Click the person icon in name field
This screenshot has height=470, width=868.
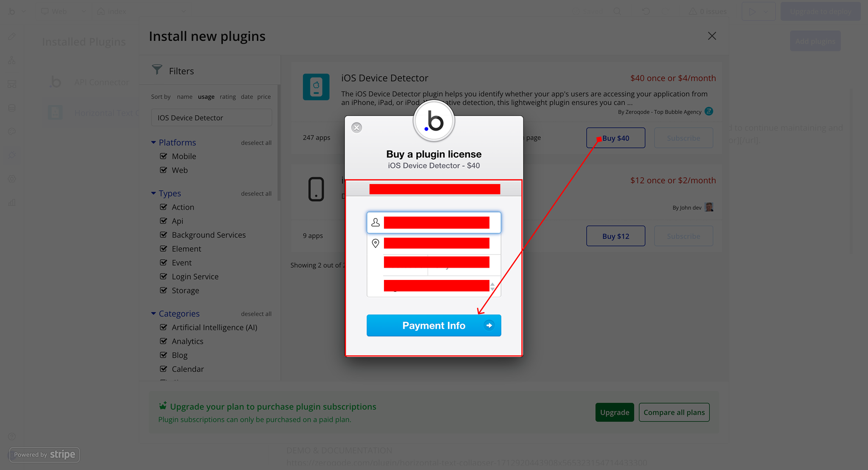376,222
